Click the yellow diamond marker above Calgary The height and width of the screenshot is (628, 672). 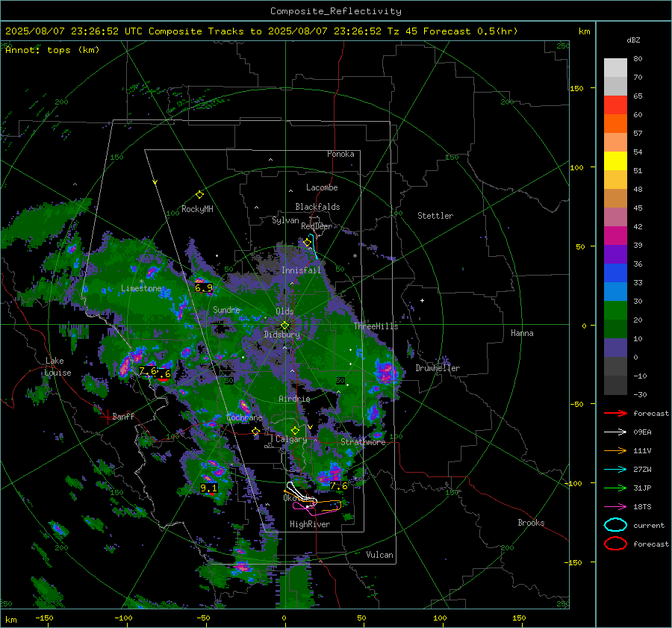pyautogui.click(x=295, y=430)
